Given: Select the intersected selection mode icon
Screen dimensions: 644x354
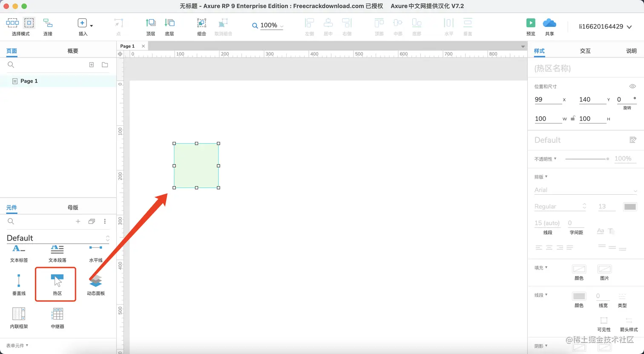Looking at the screenshot, I should [x=12, y=23].
